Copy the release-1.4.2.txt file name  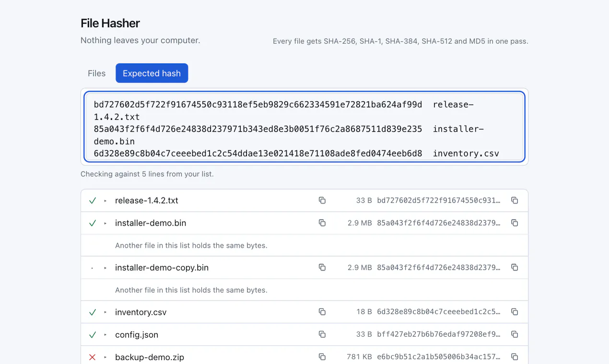pyautogui.click(x=322, y=200)
